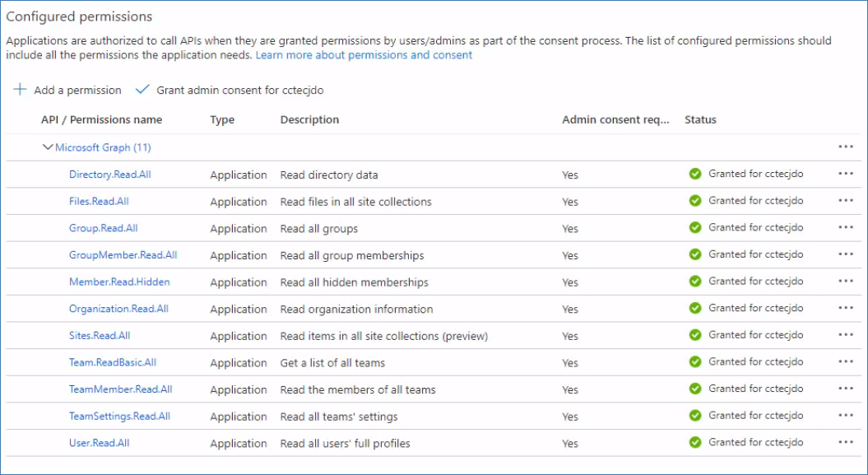The height and width of the screenshot is (475, 868).
Task: Open the more options for Files.Read.All
Action: [845, 200]
